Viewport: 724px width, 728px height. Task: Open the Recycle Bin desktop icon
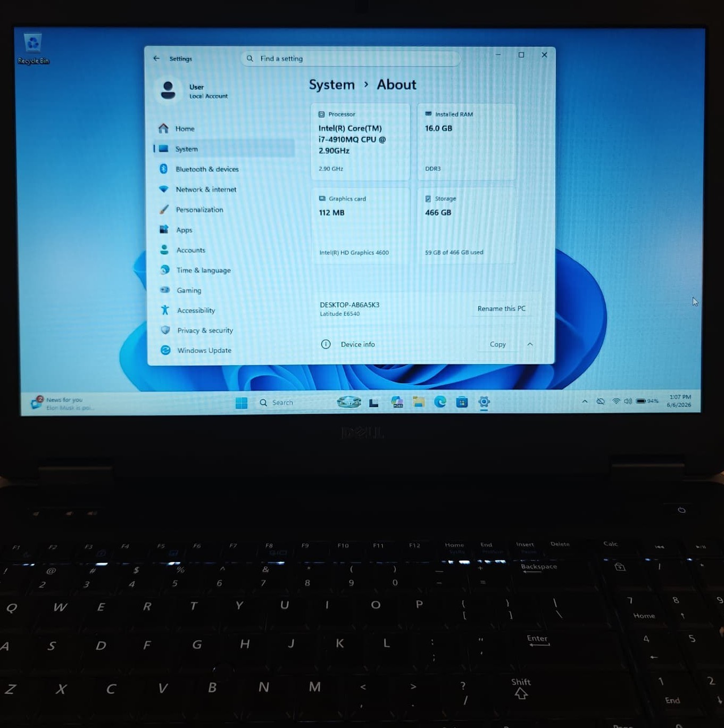[33, 49]
